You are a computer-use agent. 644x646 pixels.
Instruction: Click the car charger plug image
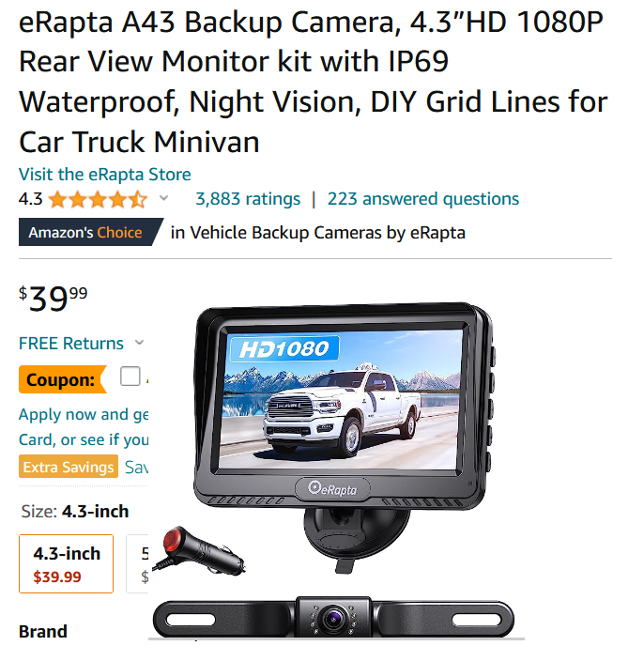point(199,551)
